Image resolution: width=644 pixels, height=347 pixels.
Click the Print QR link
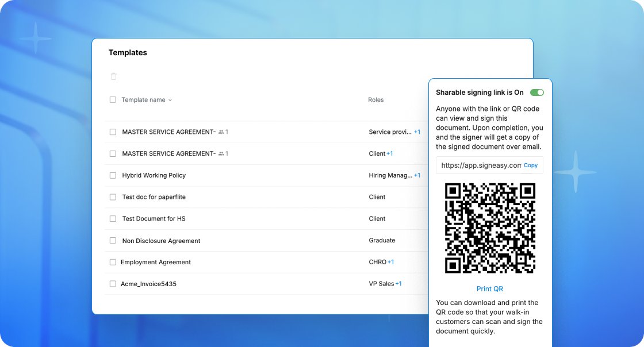[489, 289]
